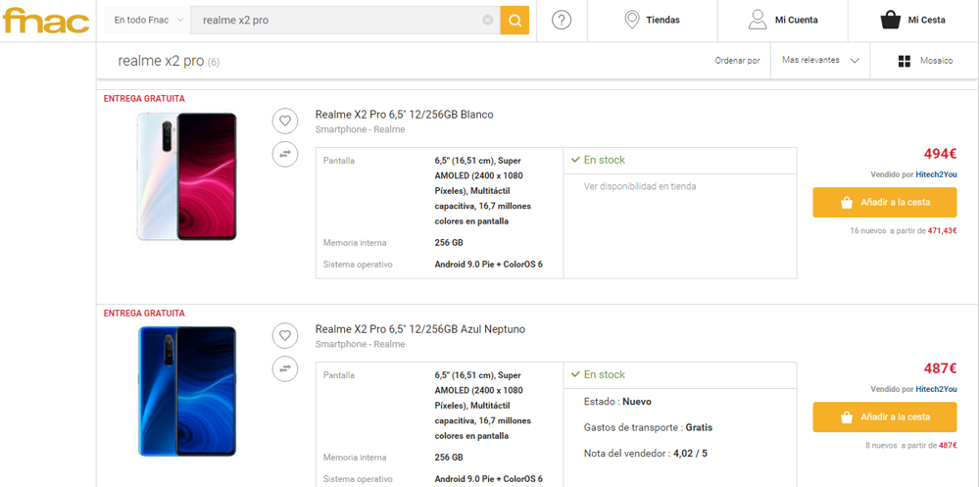Click the white Realme X2 Pro product image
The height and width of the screenshot is (487, 980).
186,176
